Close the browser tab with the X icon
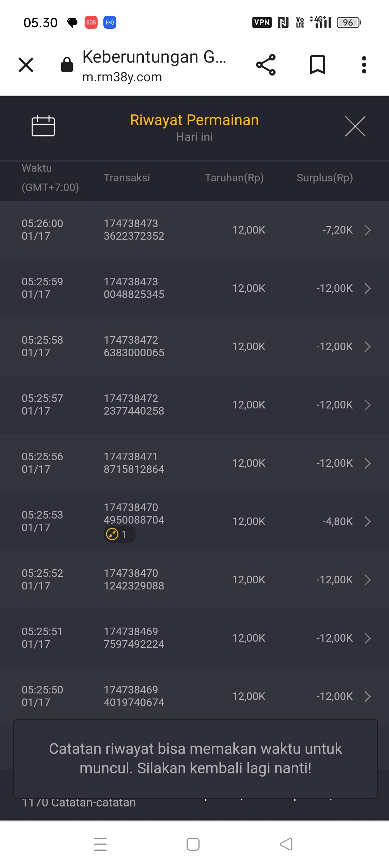This screenshot has height=868, width=389. tap(26, 65)
